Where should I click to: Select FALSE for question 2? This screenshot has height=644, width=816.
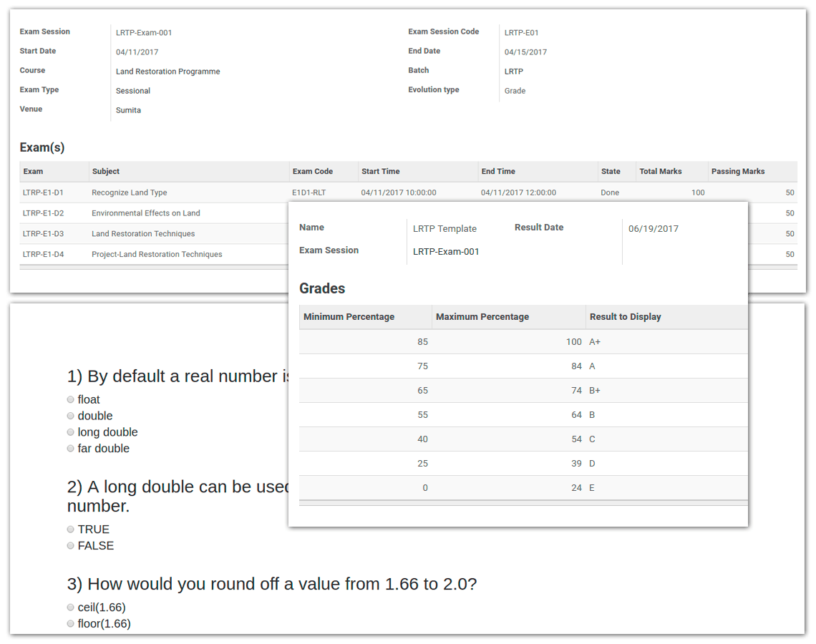70,545
